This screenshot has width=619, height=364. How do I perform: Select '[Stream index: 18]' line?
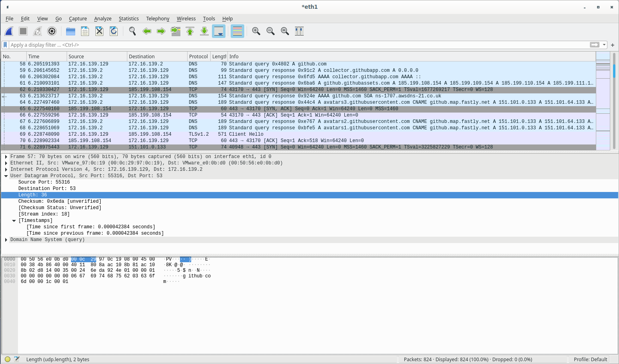pyautogui.click(x=44, y=214)
